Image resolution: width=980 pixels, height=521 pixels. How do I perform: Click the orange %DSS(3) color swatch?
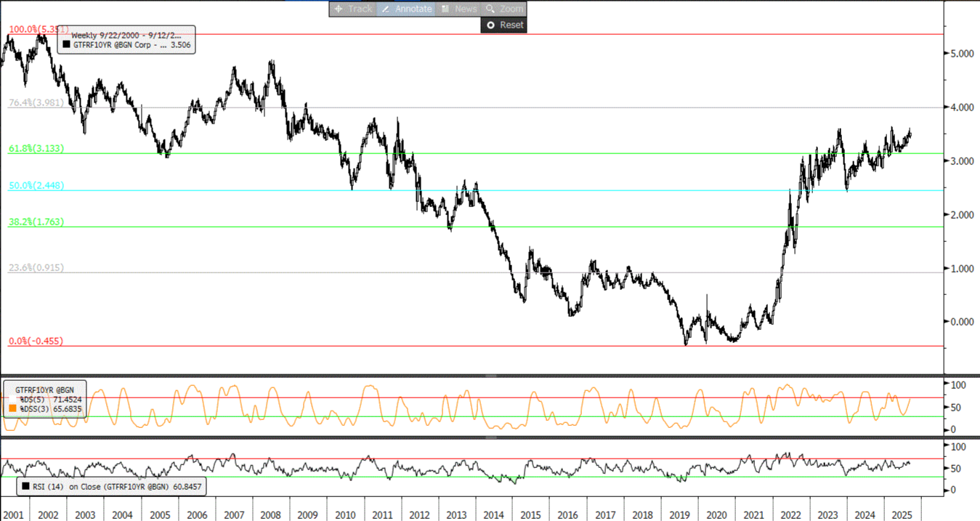pyautogui.click(x=12, y=409)
